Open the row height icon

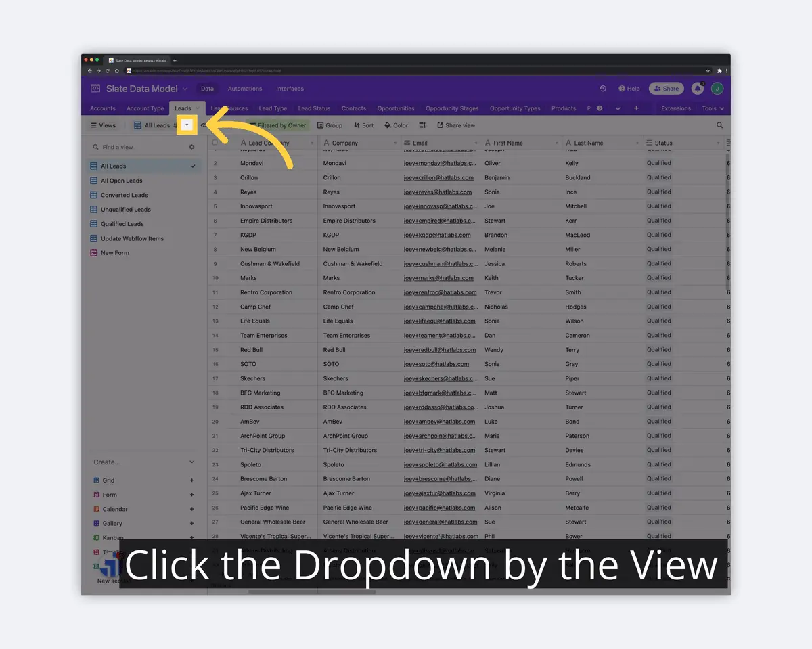pos(422,125)
